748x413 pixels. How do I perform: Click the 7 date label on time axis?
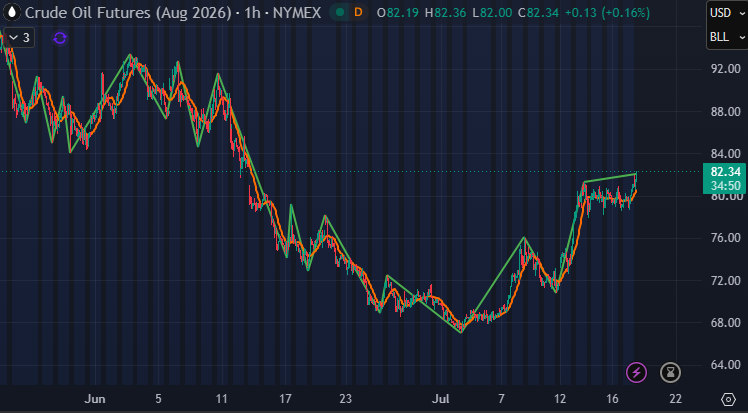(501, 399)
